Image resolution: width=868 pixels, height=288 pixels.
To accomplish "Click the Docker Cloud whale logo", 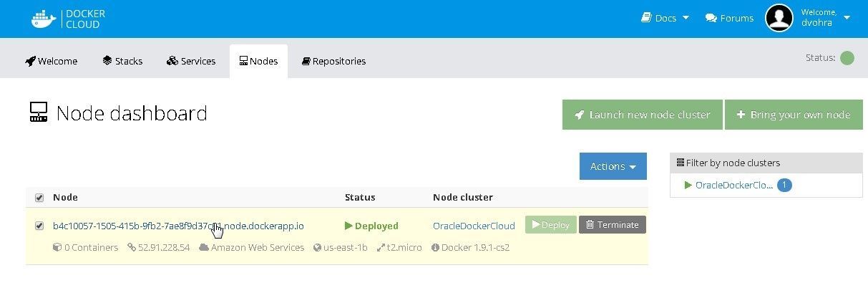I will 44,19.
